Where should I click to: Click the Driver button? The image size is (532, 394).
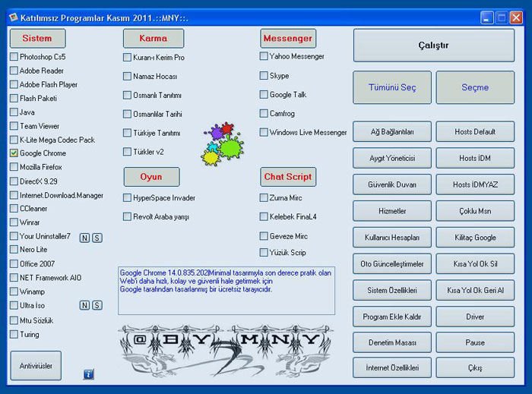coord(475,317)
